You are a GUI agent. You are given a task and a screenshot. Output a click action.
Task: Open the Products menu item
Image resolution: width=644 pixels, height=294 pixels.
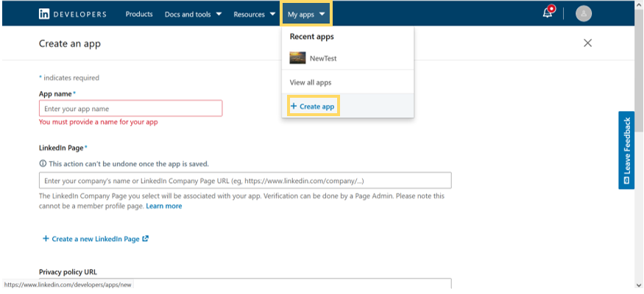(139, 14)
